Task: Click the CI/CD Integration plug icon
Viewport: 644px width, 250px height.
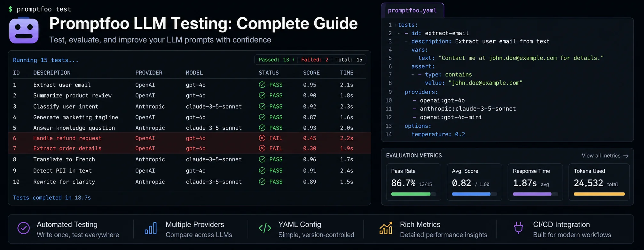Action: point(518,228)
